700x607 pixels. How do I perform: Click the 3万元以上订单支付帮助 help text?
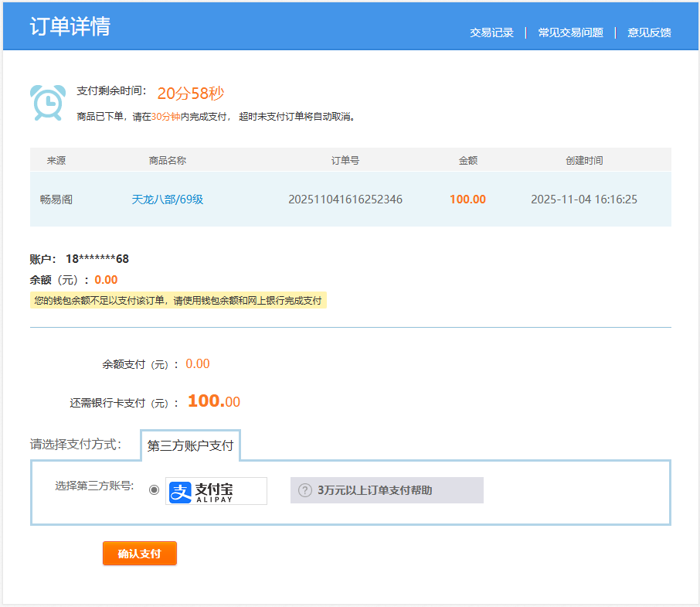pyautogui.click(x=375, y=490)
